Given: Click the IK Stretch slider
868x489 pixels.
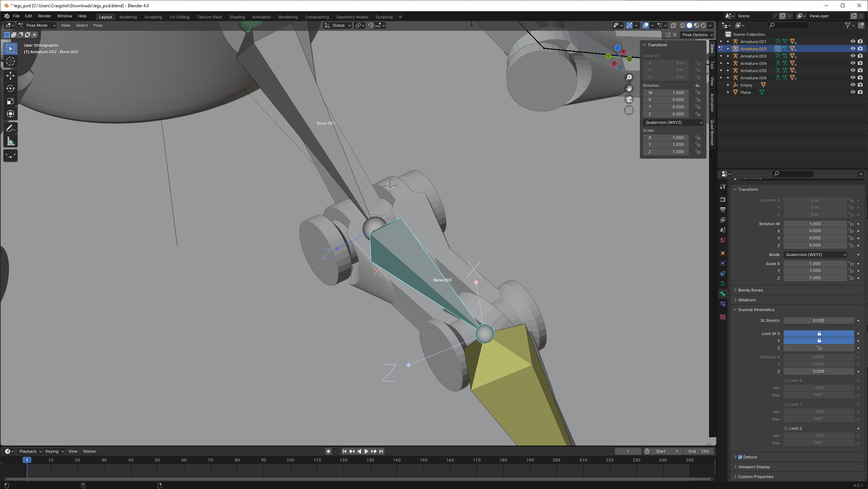Looking at the screenshot, I should click(x=818, y=321).
